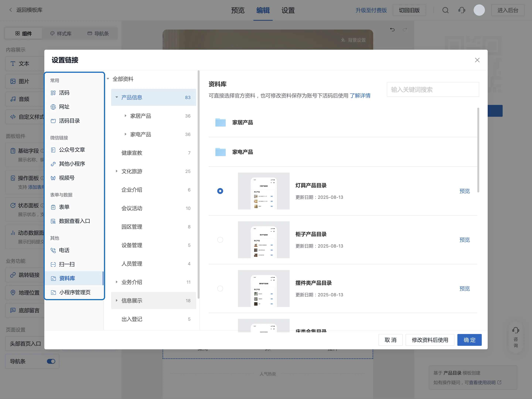This screenshot has height=399, width=532.
Task: Choose the 扫一扫 scan icon
Action: [x=53, y=264]
